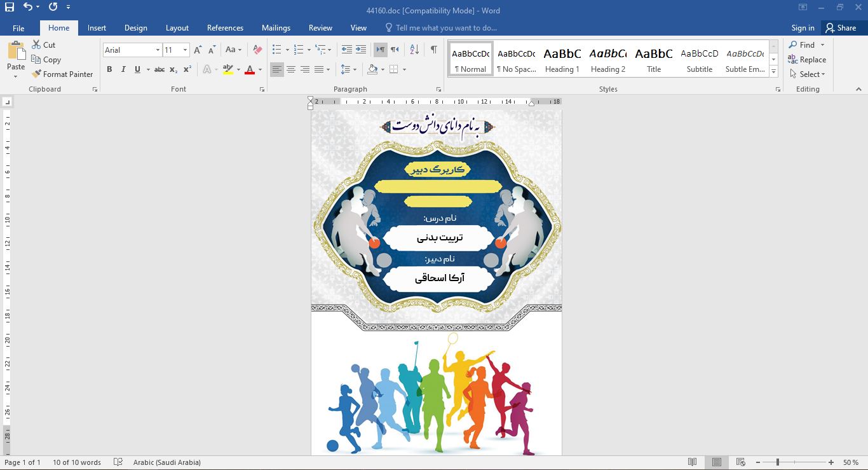
Task: Set right-to-left text direction
Action: tap(395, 50)
